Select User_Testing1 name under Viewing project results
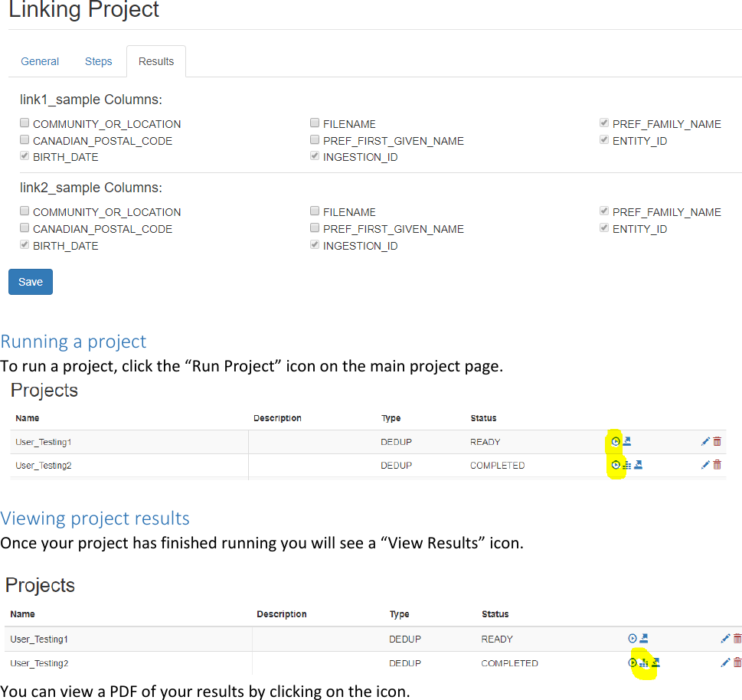The width and height of the screenshot is (742, 700). click(39, 639)
